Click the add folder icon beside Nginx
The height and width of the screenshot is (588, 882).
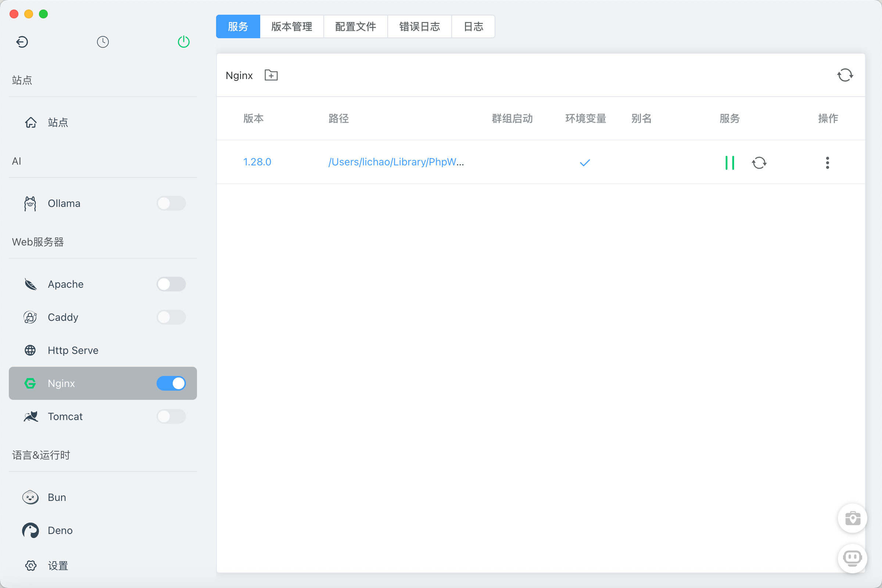[x=271, y=75]
